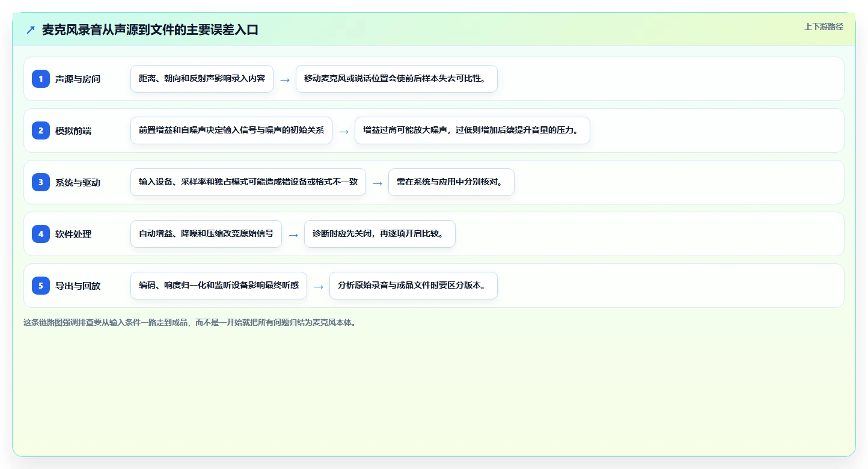
Task: Click the box 移动麦克风或说话位置会使前后样本失去可比性
Action: click(x=397, y=79)
